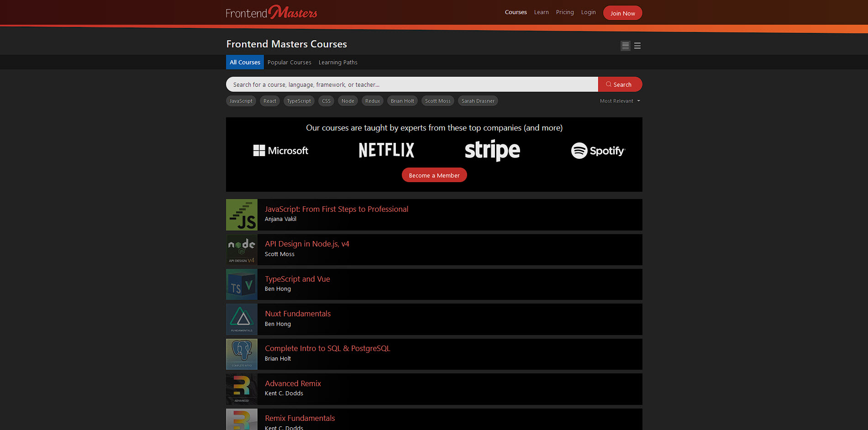
Task: Click instructor name Anjana Vakil
Action: pyautogui.click(x=280, y=219)
